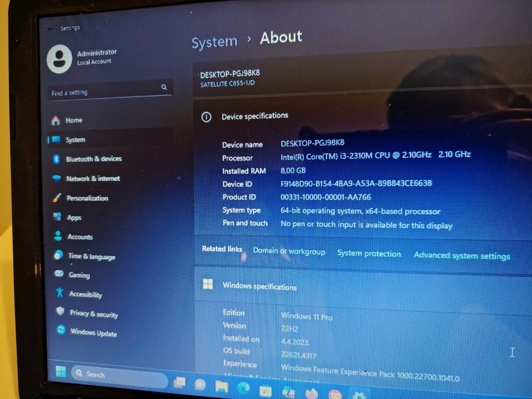Open Chat from the taskbar

[200, 385]
